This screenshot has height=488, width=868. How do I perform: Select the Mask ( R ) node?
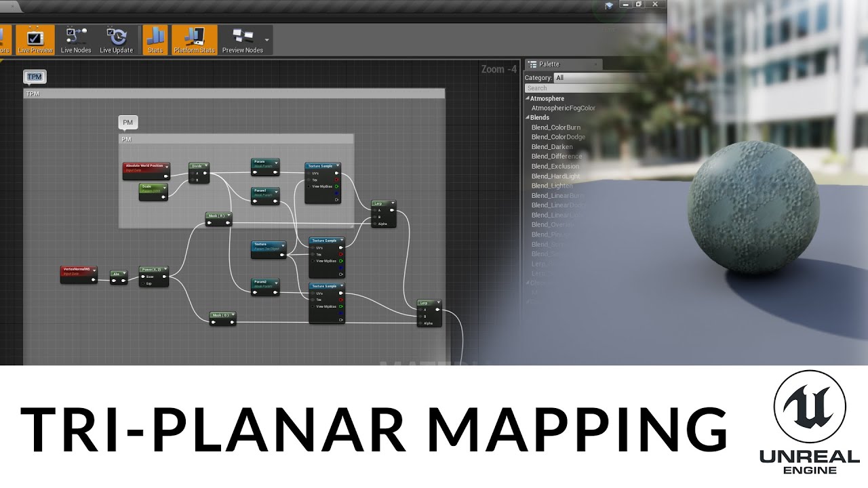pyautogui.click(x=219, y=219)
